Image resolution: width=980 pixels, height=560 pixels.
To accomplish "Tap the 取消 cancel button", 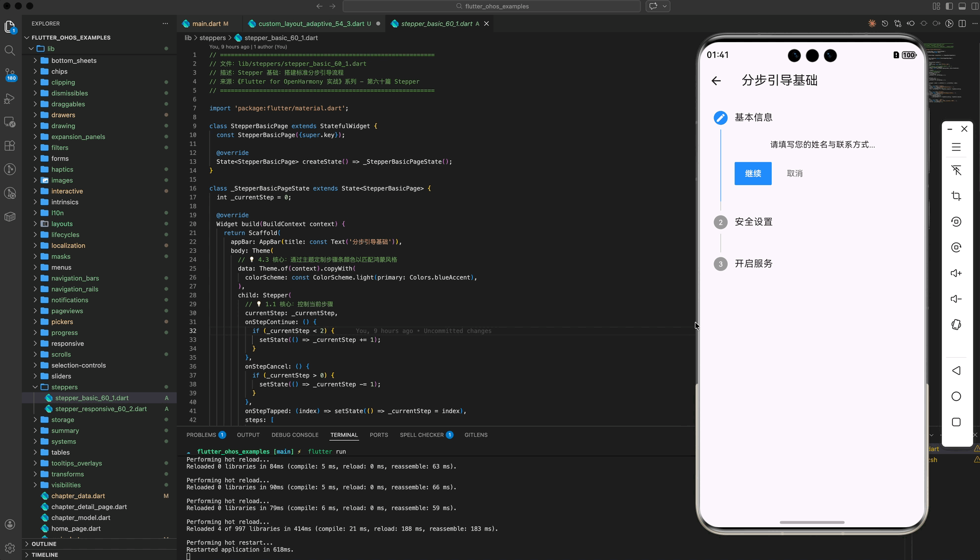I will (x=794, y=174).
